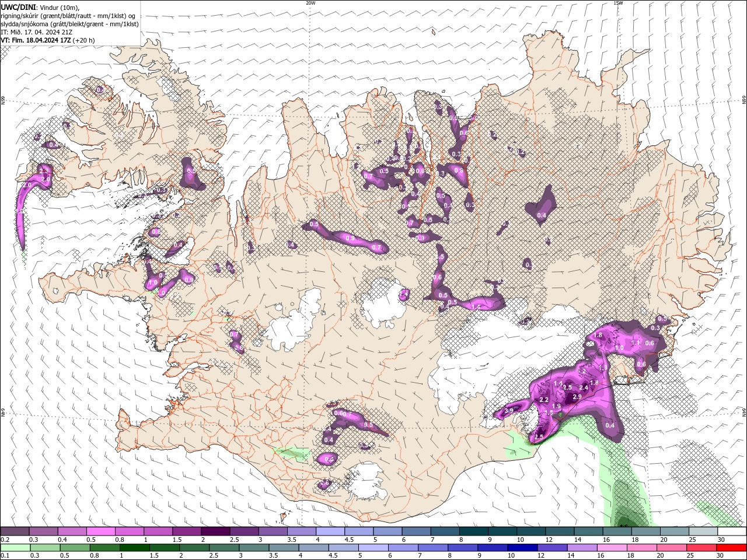Select the 0.8 swatch in the upper purple scale

click(129, 531)
